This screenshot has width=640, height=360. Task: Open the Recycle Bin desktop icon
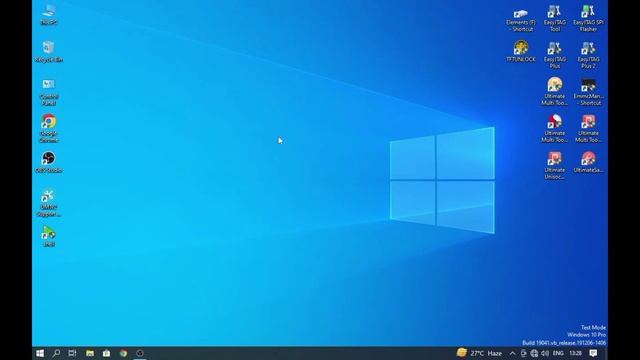[x=49, y=52]
